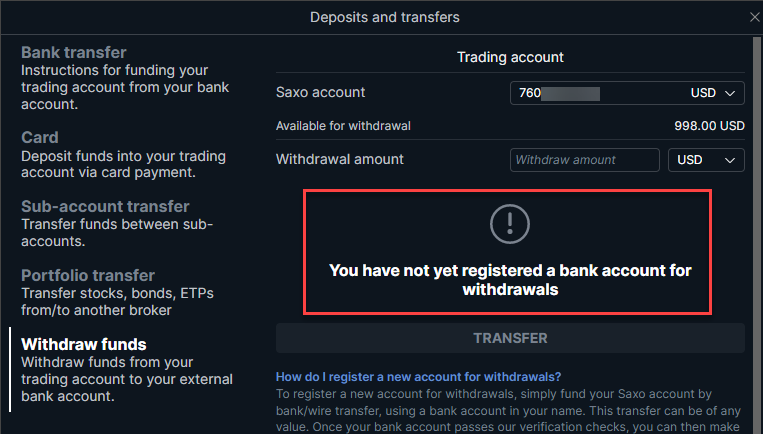
Task: Open the Saxo account number dropdown
Action: (627, 93)
